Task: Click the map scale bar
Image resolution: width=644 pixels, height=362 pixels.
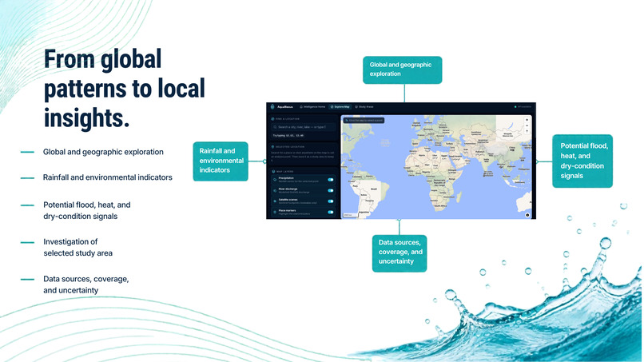Action: pos(350,215)
